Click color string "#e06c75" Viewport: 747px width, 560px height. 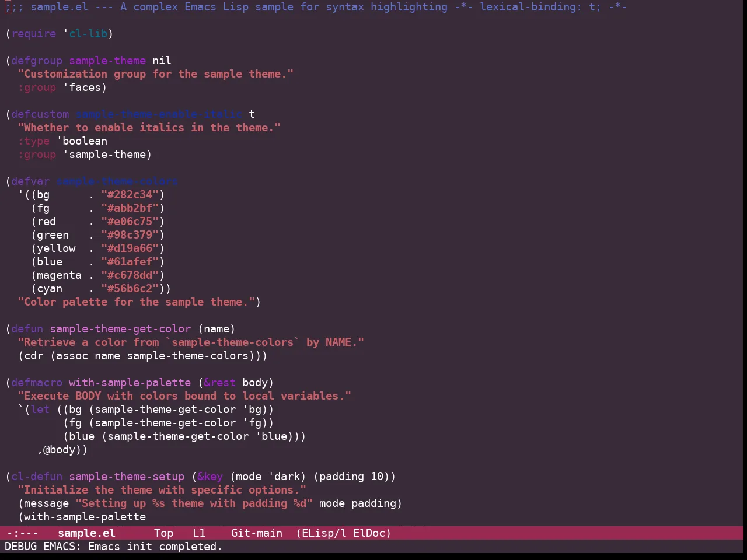click(x=130, y=222)
